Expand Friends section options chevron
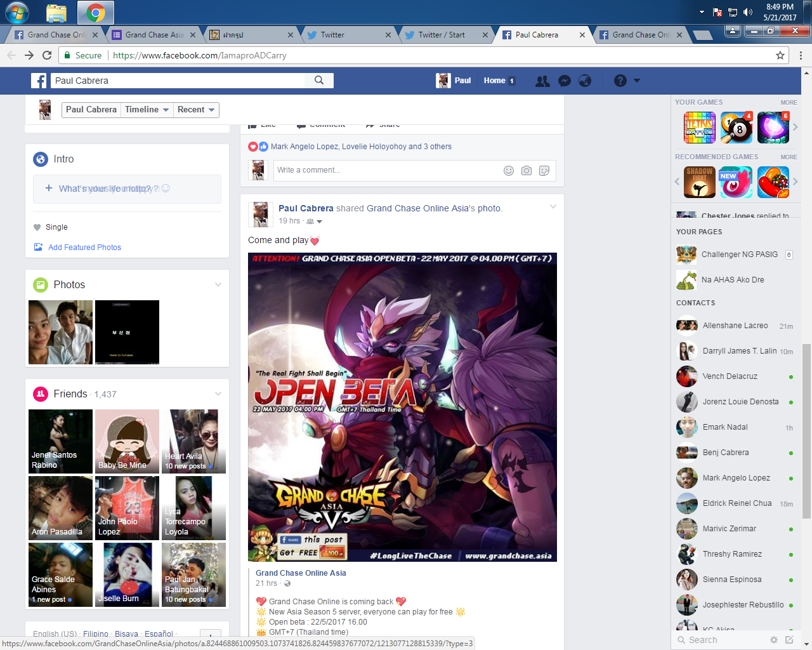 pos(218,394)
